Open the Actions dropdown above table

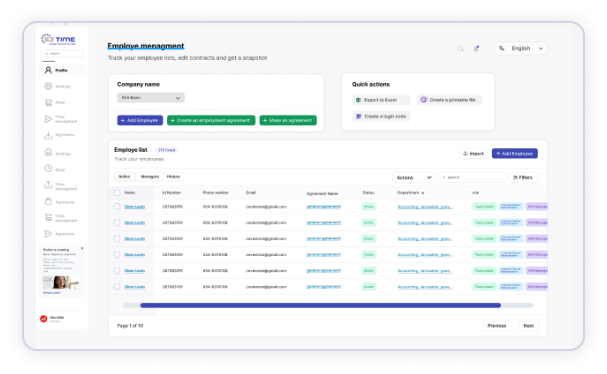coord(414,177)
